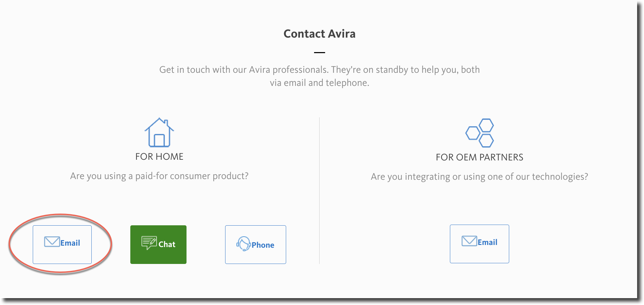
Task: Click the 'Chat' label on the green button
Action: (167, 244)
